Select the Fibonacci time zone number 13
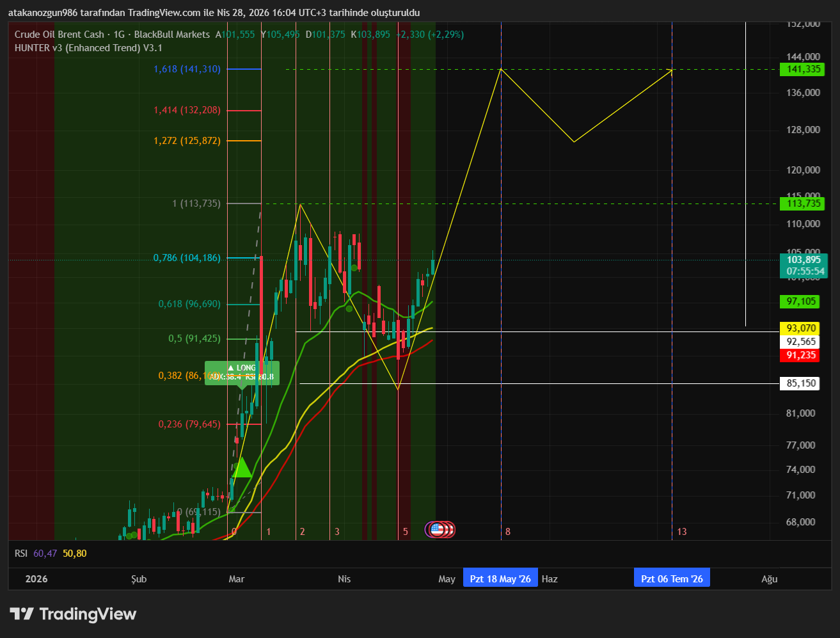Image resolution: width=840 pixels, height=638 pixels. coord(682,532)
